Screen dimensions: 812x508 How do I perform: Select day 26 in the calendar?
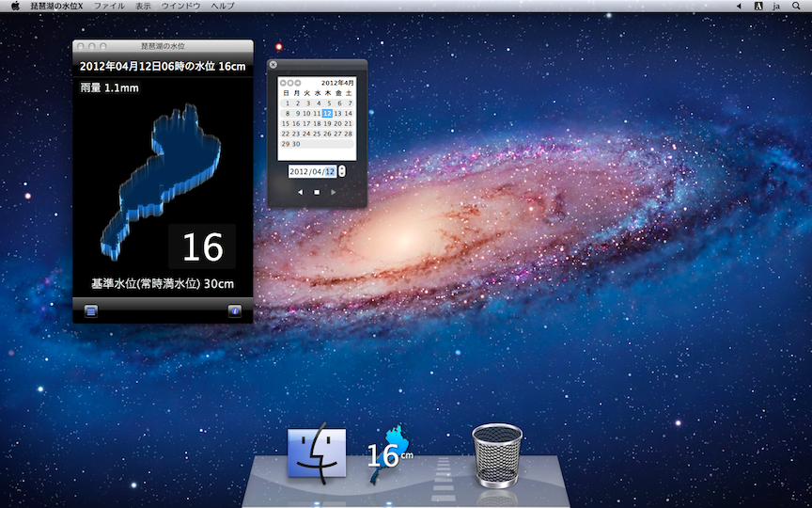click(328, 134)
